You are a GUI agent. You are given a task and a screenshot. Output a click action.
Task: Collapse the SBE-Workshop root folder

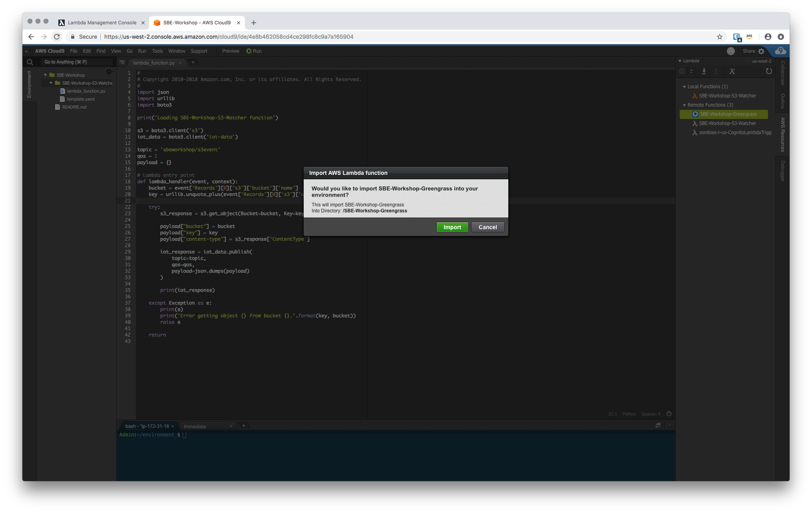[45, 75]
